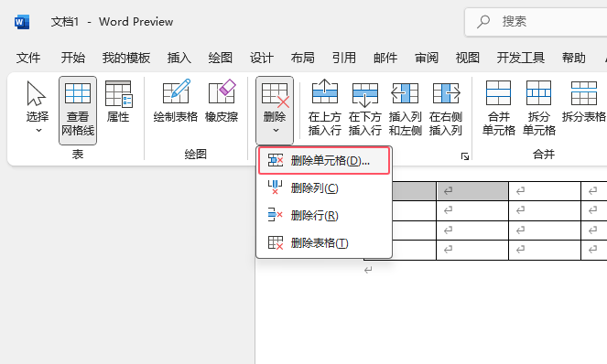Open the 文件 tab
The width and height of the screenshot is (607, 364).
pyautogui.click(x=28, y=58)
